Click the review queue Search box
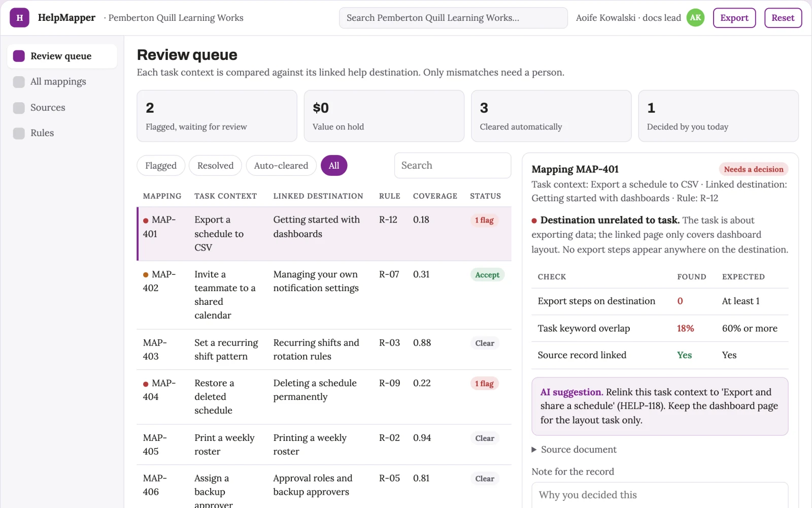The height and width of the screenshot is (508, 812). pyautogui.click(x=453, y=166)
